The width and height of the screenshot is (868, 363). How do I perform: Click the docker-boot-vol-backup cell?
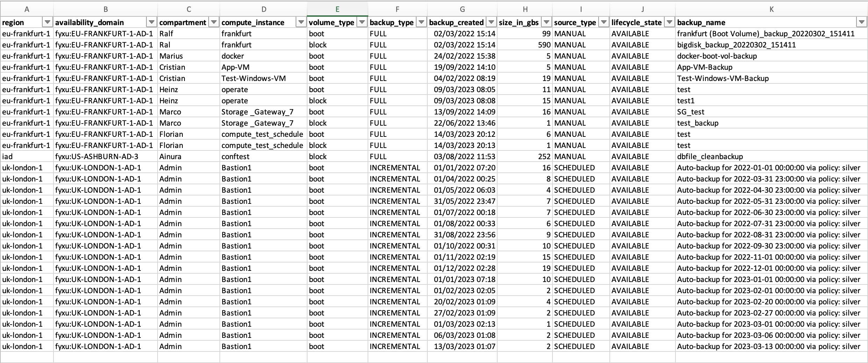pos(717,56)
